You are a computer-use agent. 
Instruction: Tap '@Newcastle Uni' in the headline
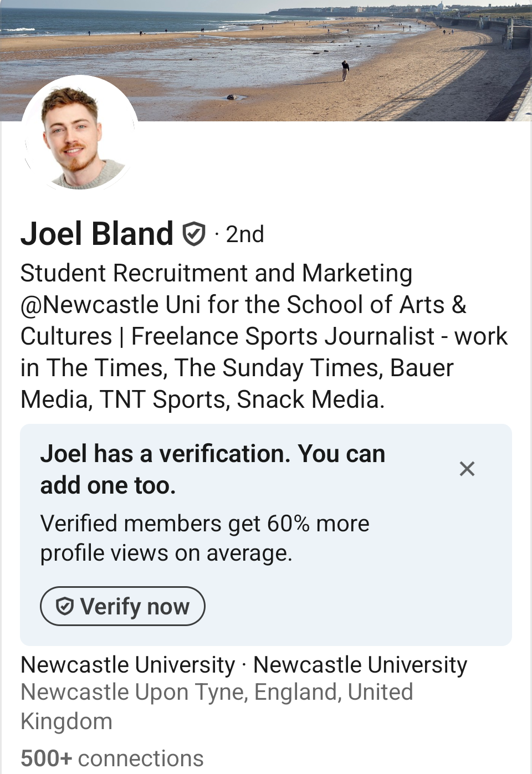tap(110, 305)
